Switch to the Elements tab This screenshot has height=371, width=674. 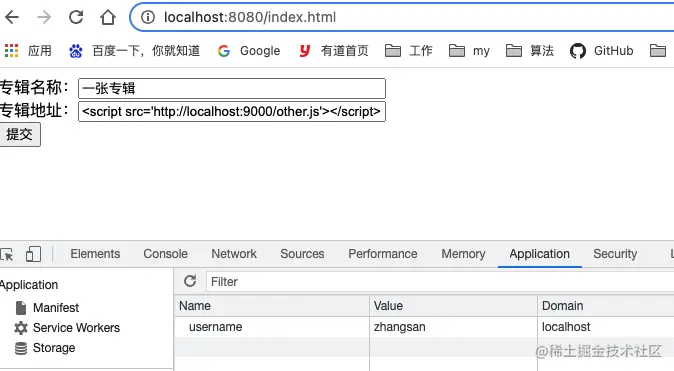[x=95, y=254]
